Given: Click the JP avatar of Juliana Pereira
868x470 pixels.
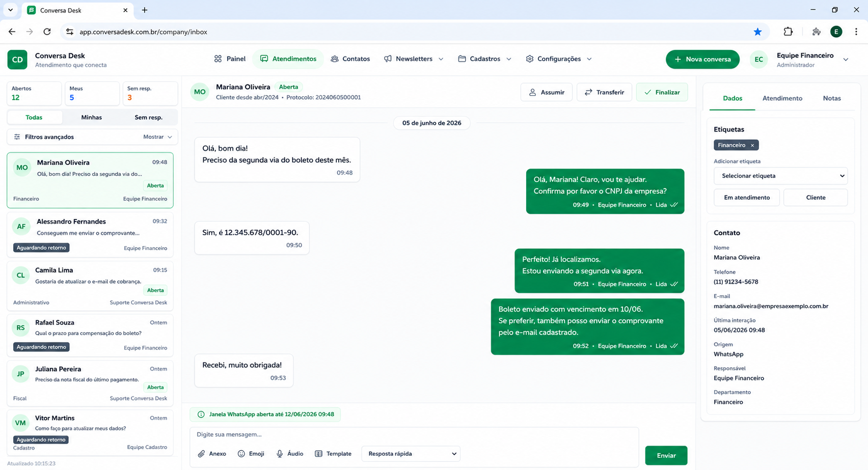Looking at the screenshot, I should pos(20,374).
